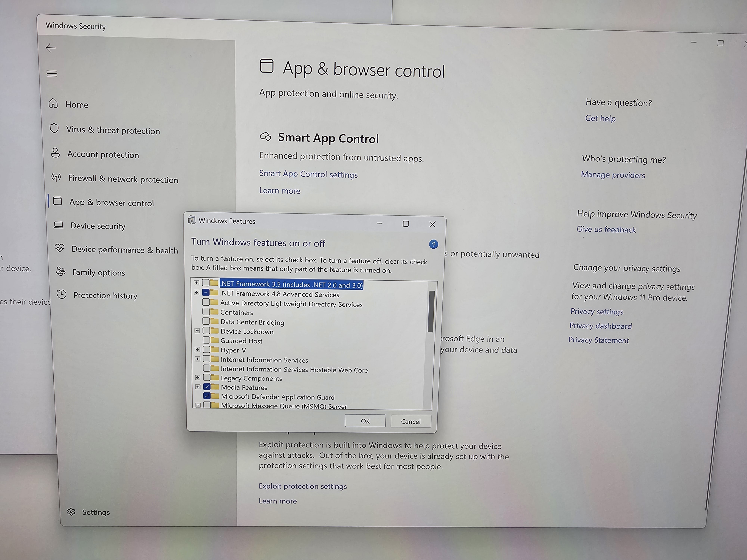Click the Smart App Control cloud icon
The image size is (747, 560).
(265, 137)
